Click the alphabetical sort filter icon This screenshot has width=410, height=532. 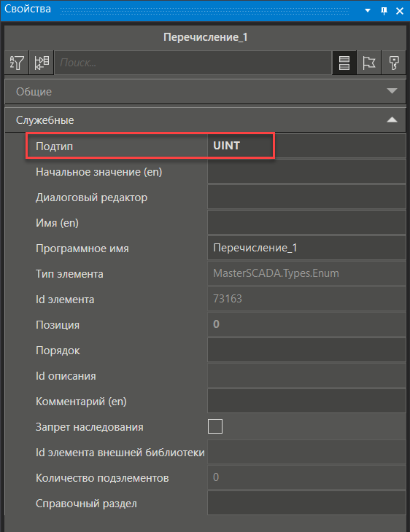point(17,63)
